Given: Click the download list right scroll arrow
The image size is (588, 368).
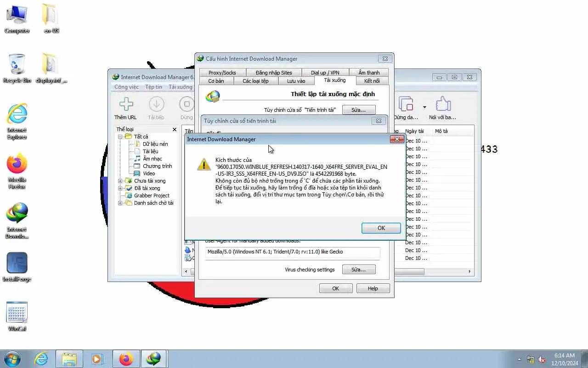Looking at the screenshot, I should click(469, 272).
